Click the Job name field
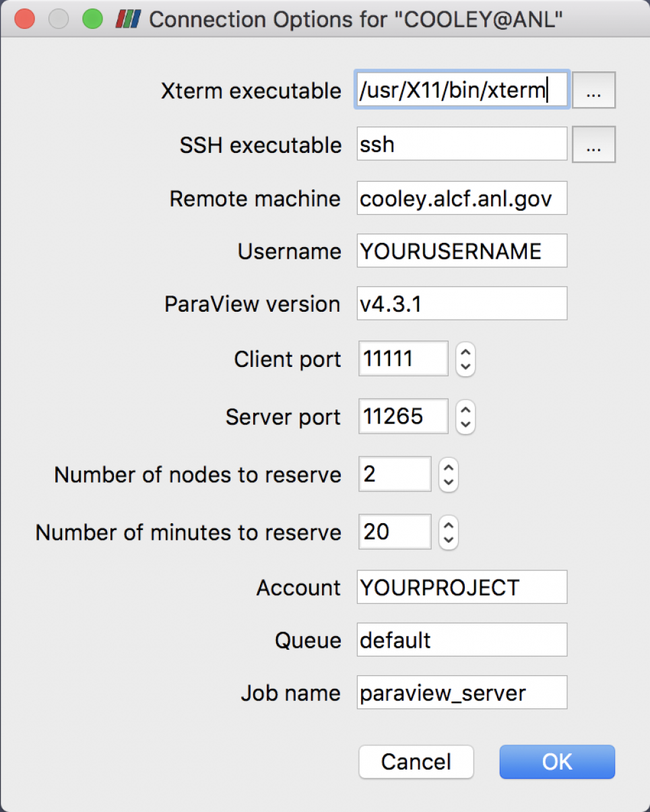The image size is (650, 812). (462, 693)
